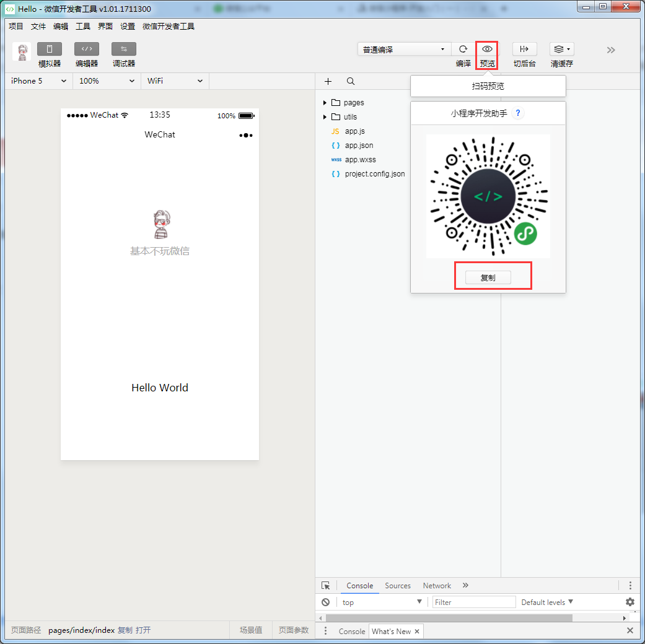Click the clear console icon
The height and width of the screenshot is (644, 645).
coord(325,602)
